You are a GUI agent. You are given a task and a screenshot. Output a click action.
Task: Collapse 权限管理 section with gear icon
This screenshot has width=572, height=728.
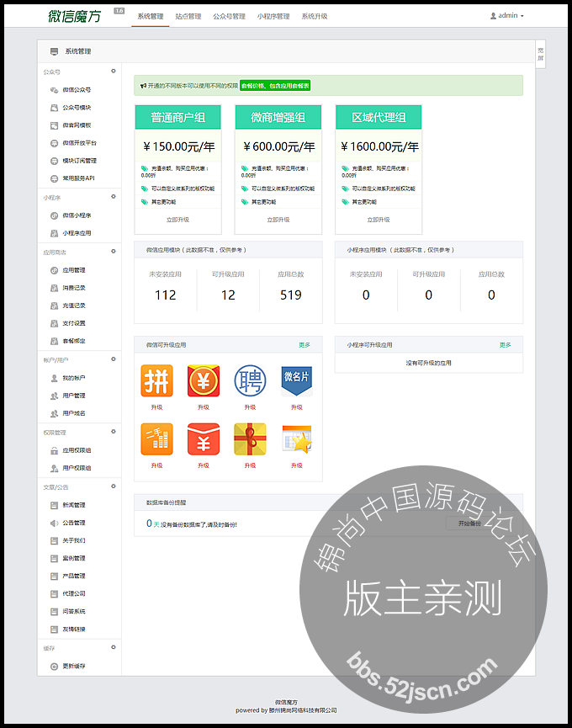pos(114,431)
